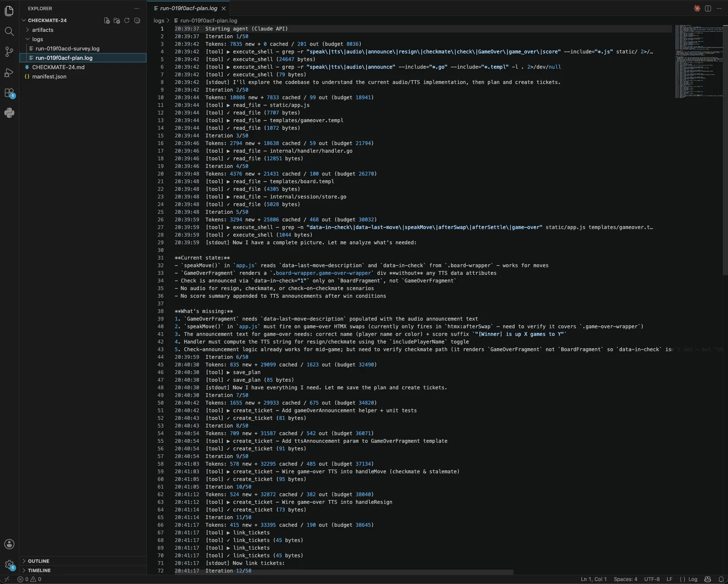Click the New File icon in the explorer
Viewport: 728px width, 584px height.
pyautogui.click(x=107, y=20)
